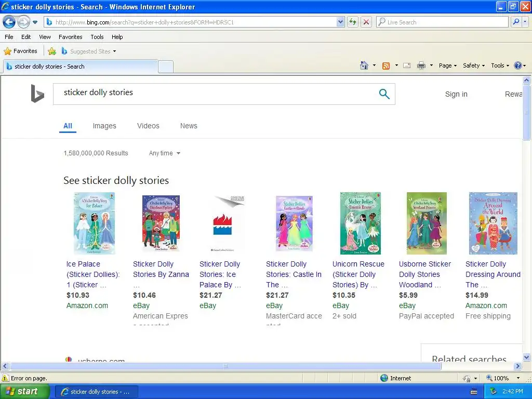Expand the Feeds dropdown arrow

pos(396,65)
